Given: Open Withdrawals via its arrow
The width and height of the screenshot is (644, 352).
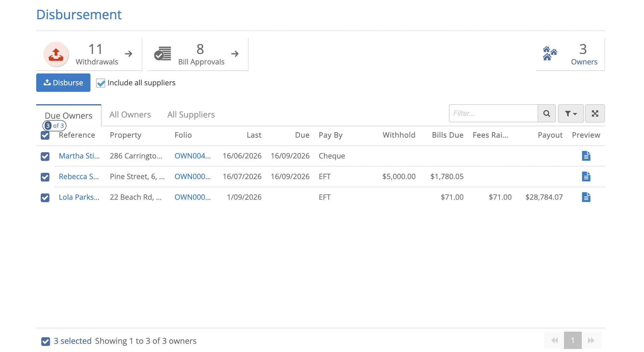Looking at the screenshot, I should pyautogui.click(x=129, y=54).
